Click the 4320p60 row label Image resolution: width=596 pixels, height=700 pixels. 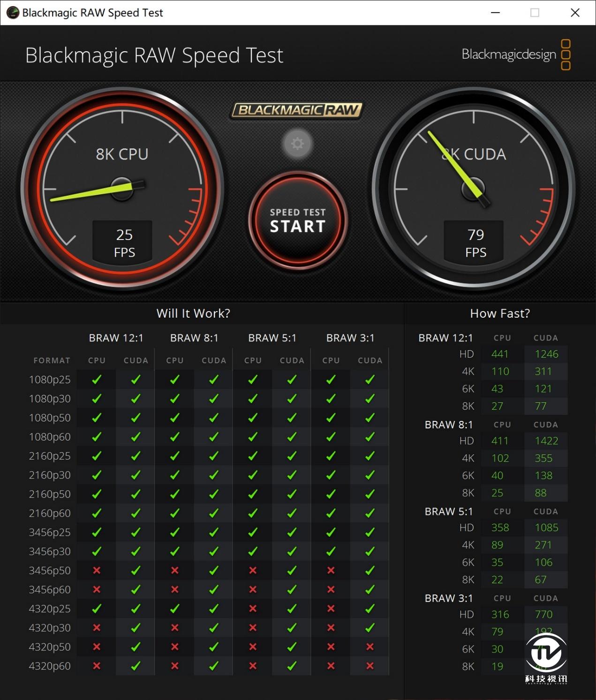click(50, 666)
